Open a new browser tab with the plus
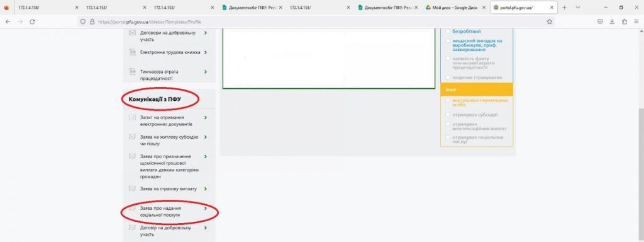The image size is (644, 242). click(x=564, y=8)
